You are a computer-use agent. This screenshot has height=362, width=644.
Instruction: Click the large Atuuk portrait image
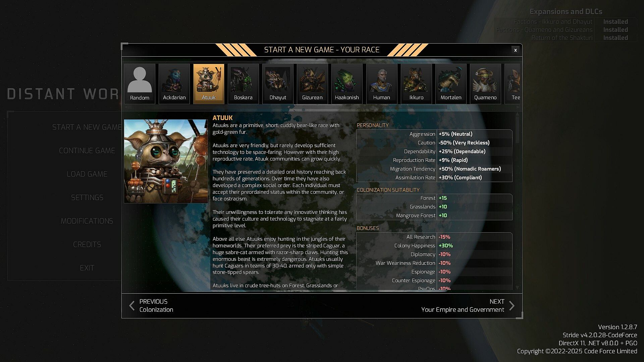(166, 161)
